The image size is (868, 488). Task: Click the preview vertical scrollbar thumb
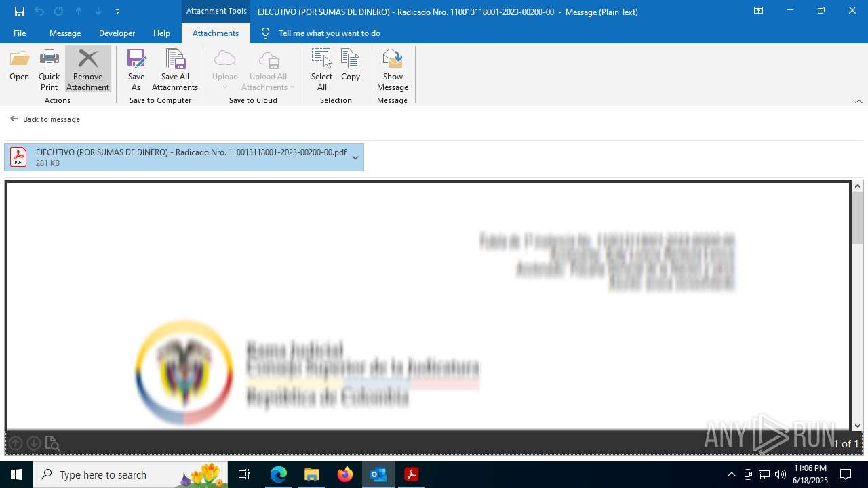858,218
